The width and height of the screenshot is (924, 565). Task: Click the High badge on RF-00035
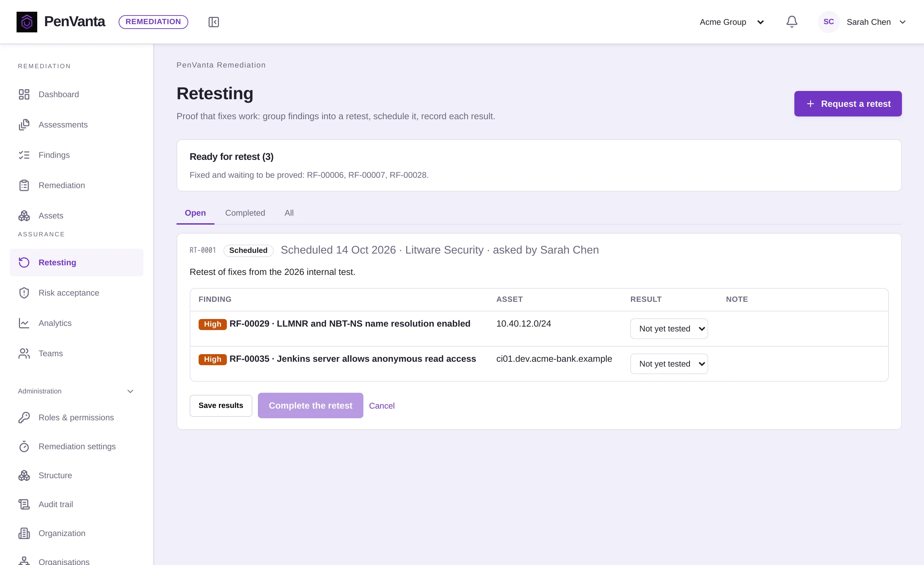tap(212, 359)
